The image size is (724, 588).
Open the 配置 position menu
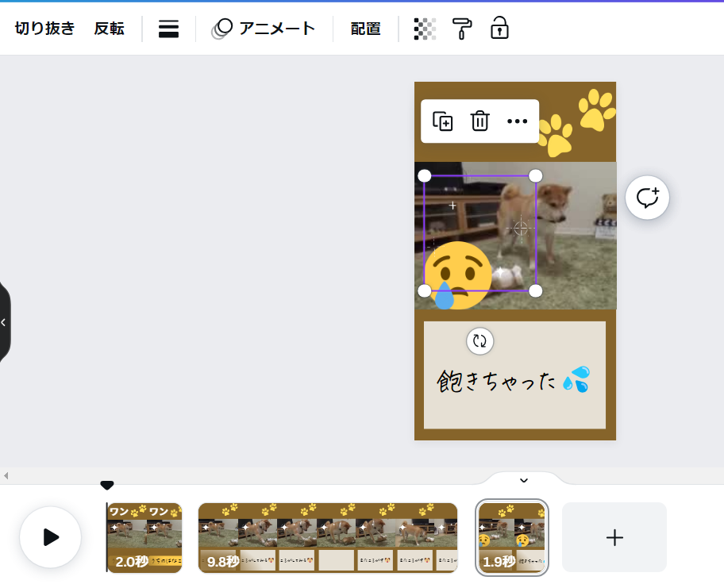(x=365, y=29)
